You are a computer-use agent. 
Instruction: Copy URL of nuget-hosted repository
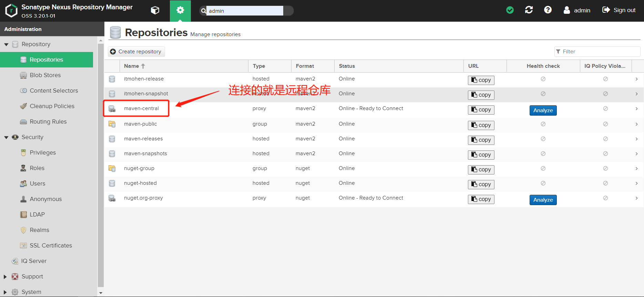(x=481, y=184)
